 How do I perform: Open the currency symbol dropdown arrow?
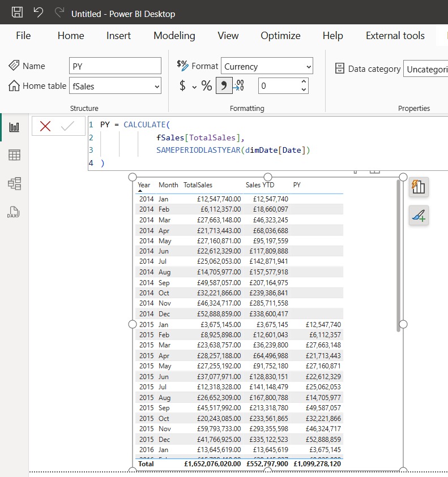click(x=194, y=87)
